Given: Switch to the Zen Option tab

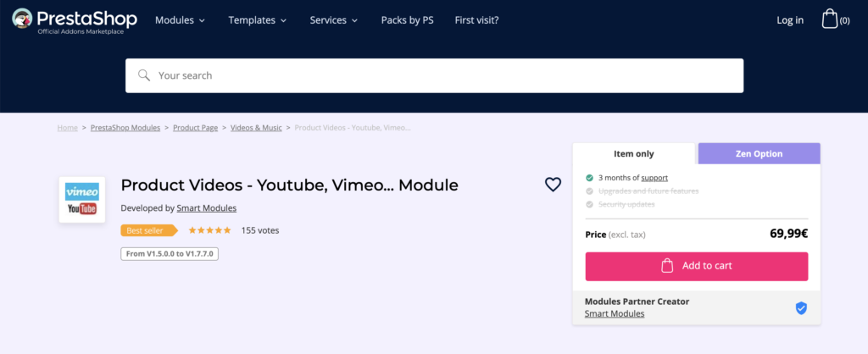Looking at the screenshot, I should click(x=759, y=154).
